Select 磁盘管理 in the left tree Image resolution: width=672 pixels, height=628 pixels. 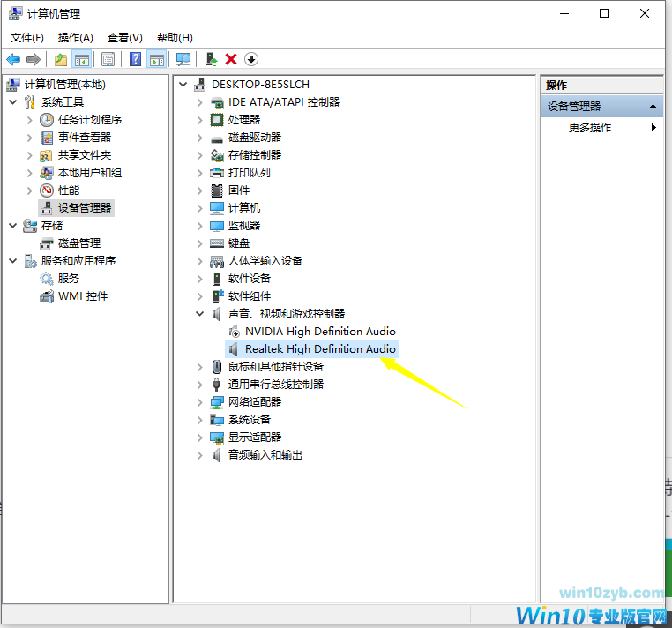[x=78, y=243]
